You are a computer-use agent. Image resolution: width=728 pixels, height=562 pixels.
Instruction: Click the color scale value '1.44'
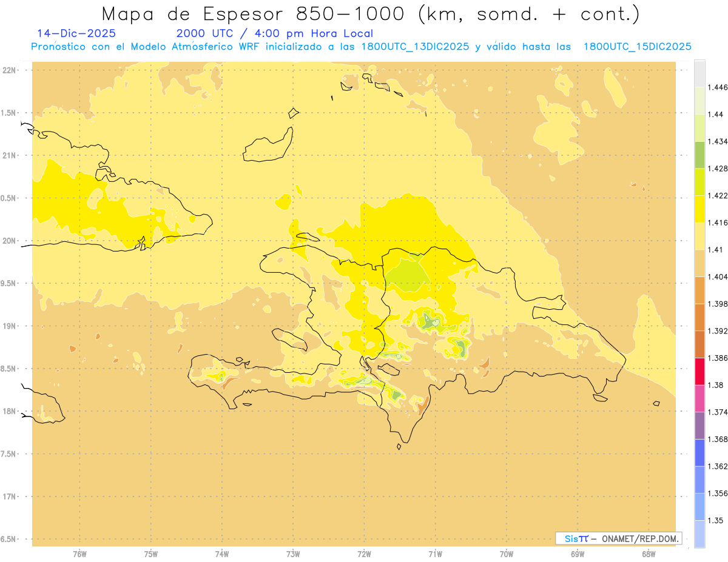pos(716,114)
